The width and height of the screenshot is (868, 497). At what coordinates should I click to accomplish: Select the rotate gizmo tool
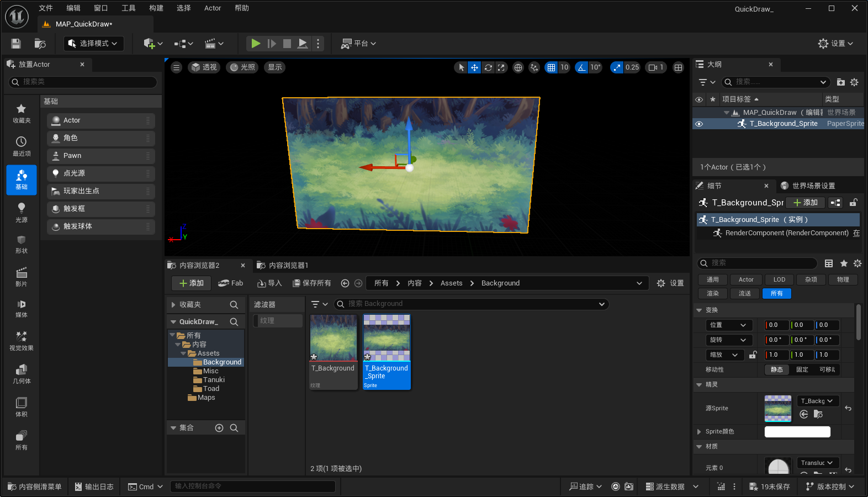pos(488,67)
